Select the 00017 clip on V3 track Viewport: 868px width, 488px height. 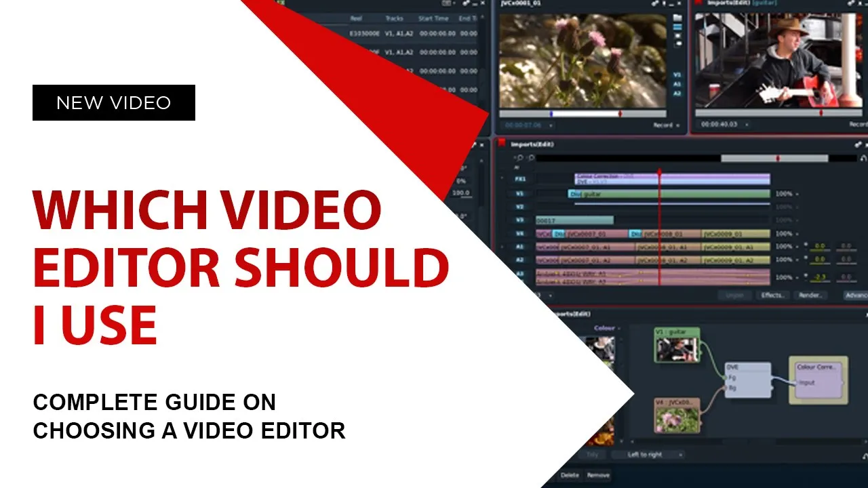click(574, 220)
